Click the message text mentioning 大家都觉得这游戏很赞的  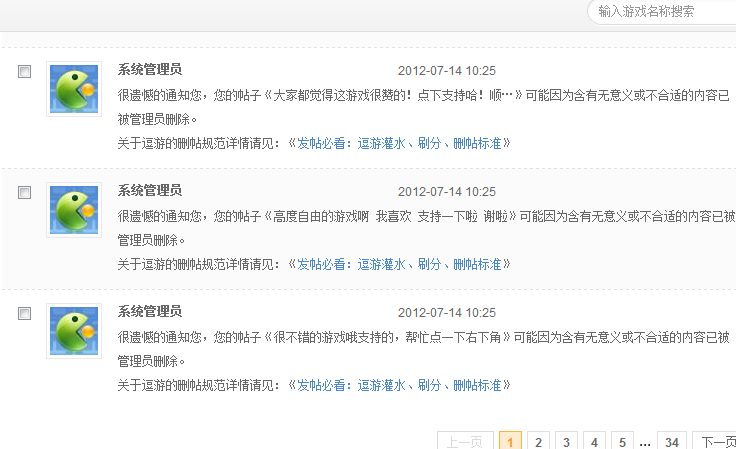(x=423, y=107)
